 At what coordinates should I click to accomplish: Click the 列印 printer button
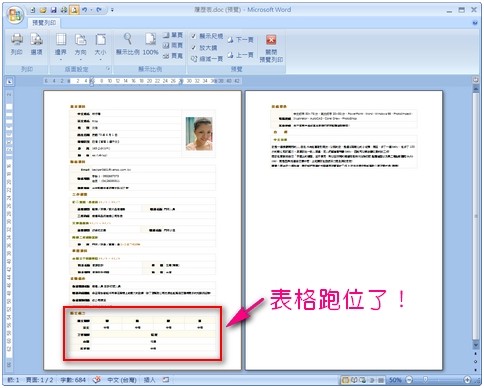tap(17, 44)
